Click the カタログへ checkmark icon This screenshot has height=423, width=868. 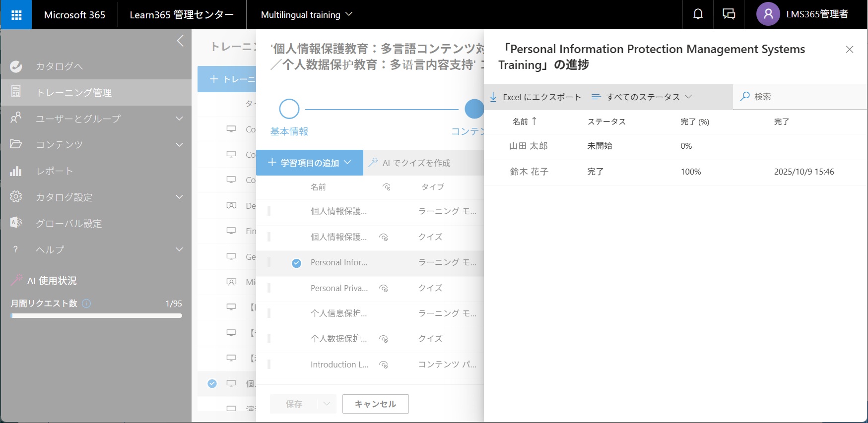[16, 66]
